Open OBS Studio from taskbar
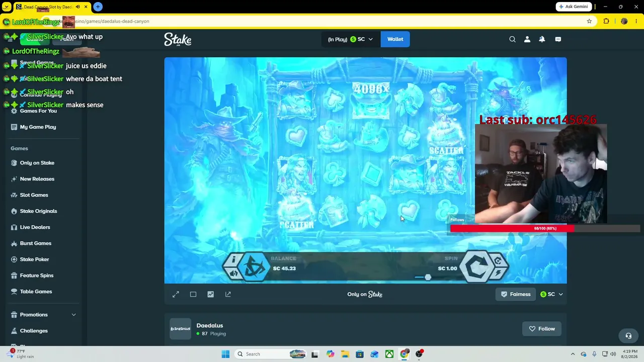644x362 pixels. (419, 354)
